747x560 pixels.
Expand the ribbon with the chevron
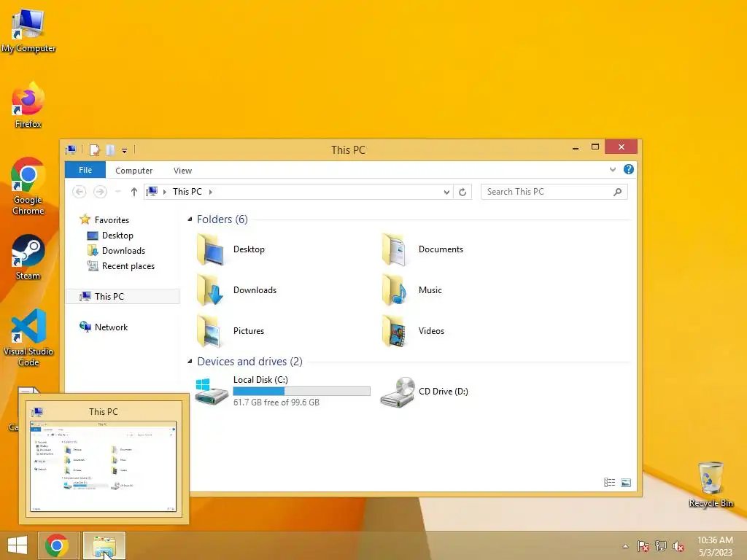[x=613, y=169]
